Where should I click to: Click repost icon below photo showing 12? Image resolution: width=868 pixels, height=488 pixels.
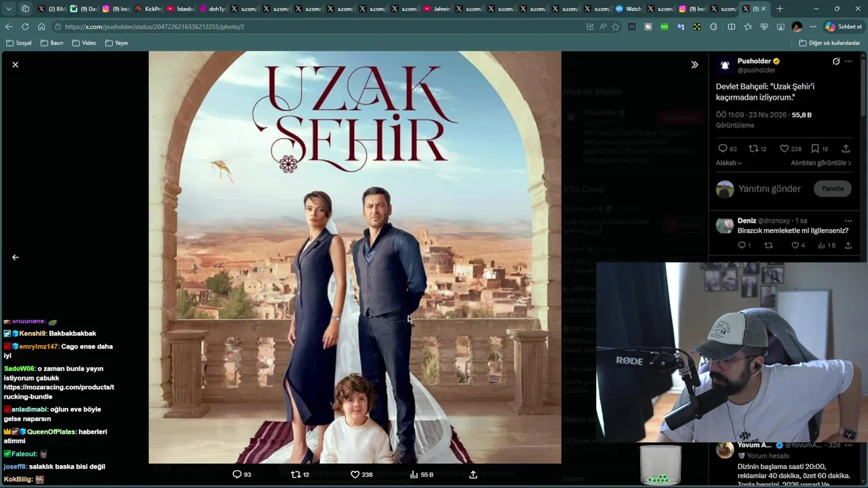300,474
